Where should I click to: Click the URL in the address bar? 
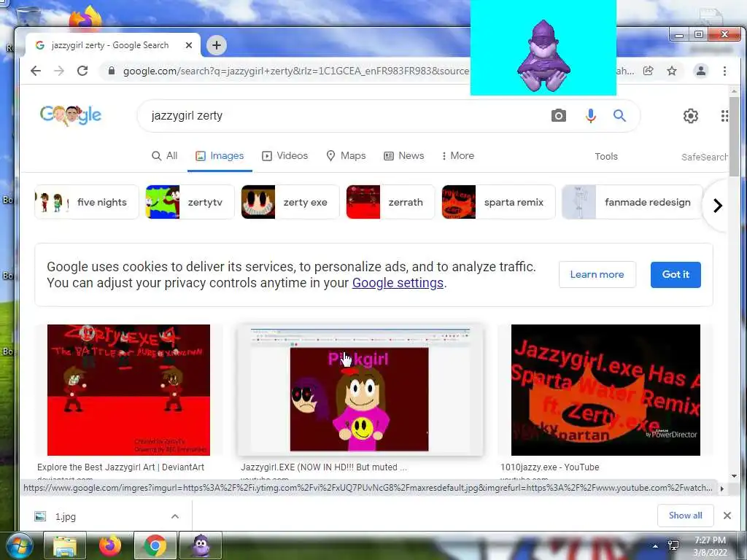[x=295, y=71]
